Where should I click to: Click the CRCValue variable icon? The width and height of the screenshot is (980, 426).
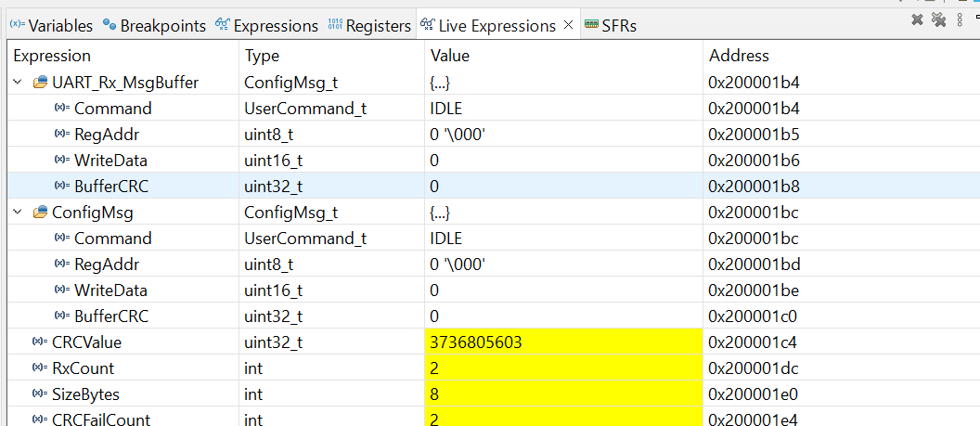coord(40,342)
